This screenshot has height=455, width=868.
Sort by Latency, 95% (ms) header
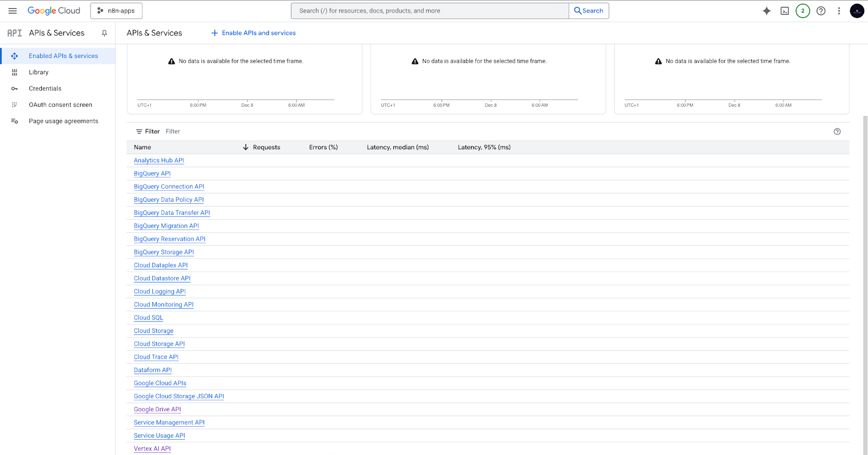click(x=484, y=148)
